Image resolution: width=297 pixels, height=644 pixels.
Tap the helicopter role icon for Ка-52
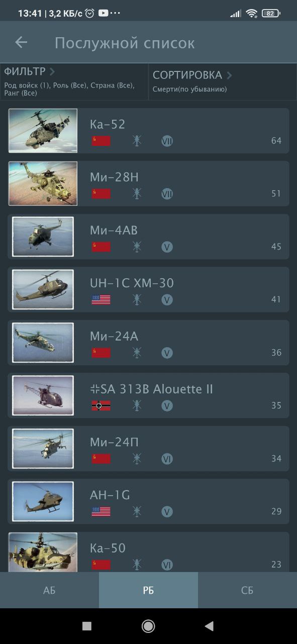[137, 141]
